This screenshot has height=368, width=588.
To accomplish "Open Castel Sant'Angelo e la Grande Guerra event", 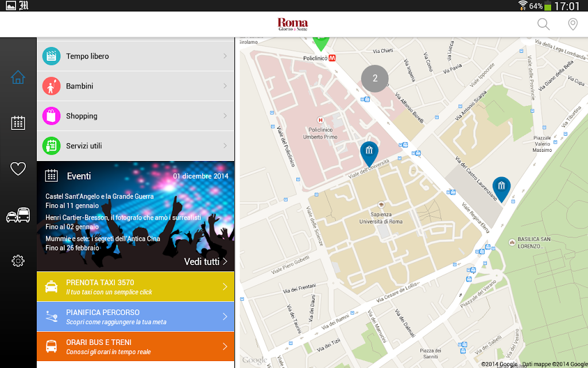I will [100, 201].
